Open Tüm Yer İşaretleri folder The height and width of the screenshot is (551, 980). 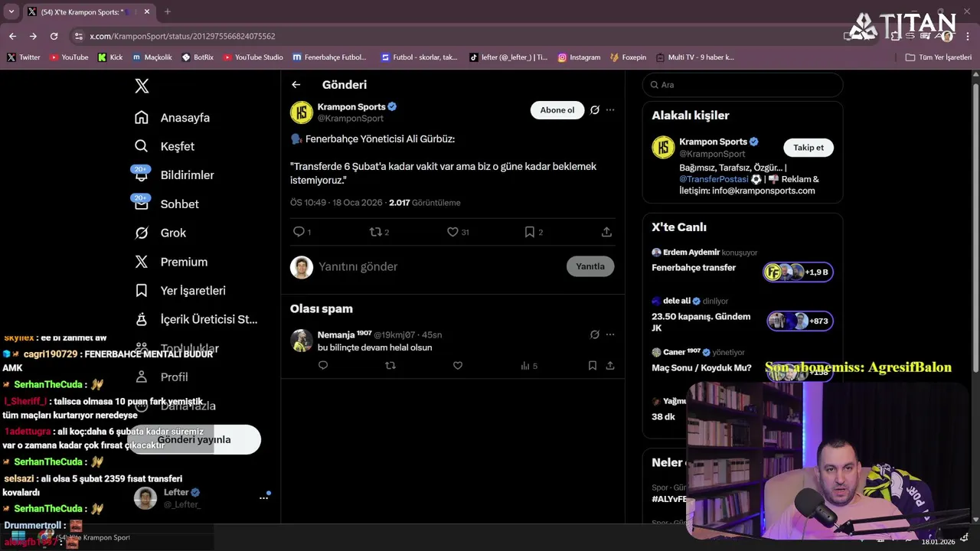click(938, 57)
